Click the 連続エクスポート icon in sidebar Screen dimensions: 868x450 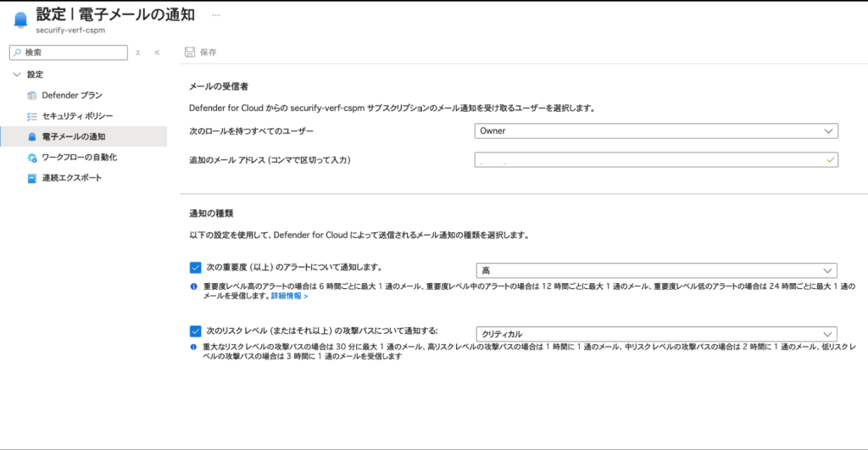(x=32, y=178)
